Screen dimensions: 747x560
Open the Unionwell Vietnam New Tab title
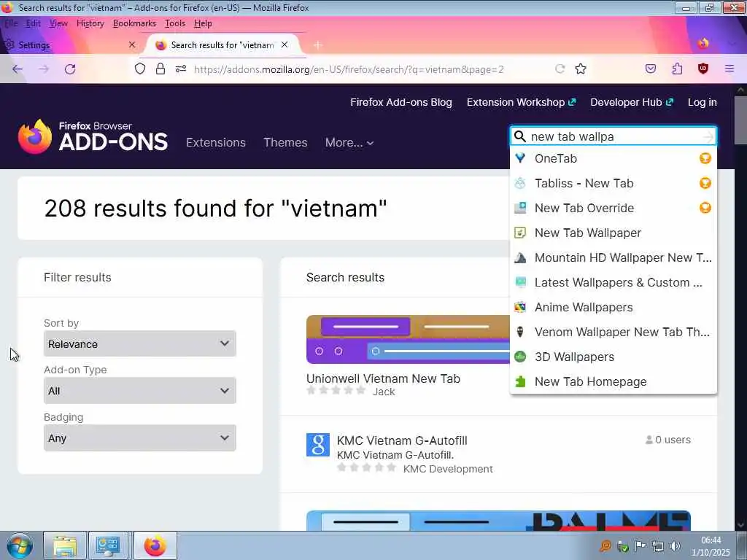click(x=383, y=378)
